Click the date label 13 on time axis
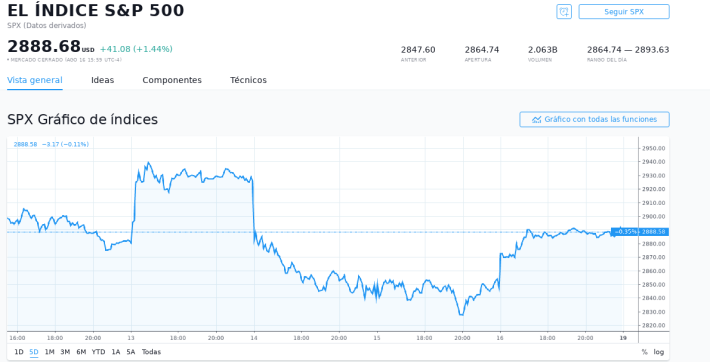710x362 pixels. pos(131,338)
